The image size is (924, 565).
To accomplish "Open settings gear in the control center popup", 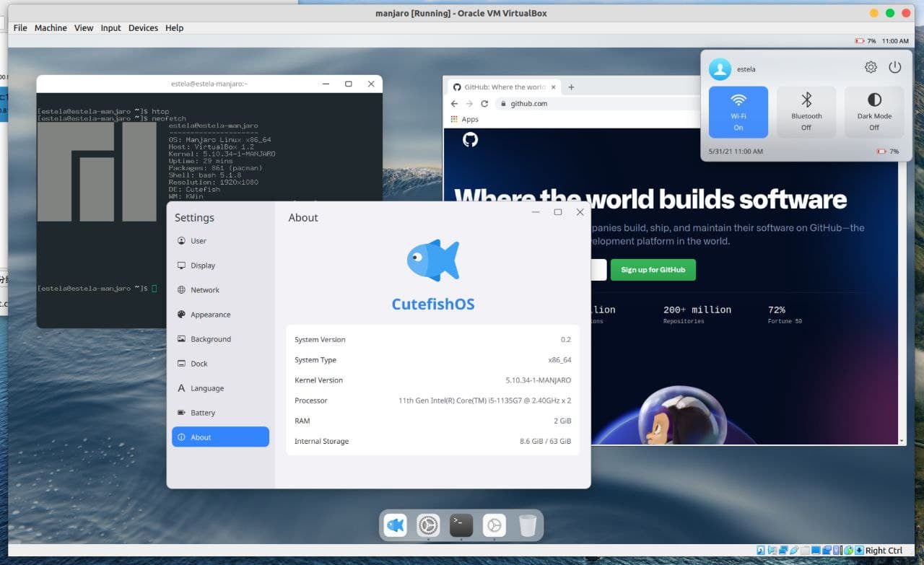I will click(871, 66).
